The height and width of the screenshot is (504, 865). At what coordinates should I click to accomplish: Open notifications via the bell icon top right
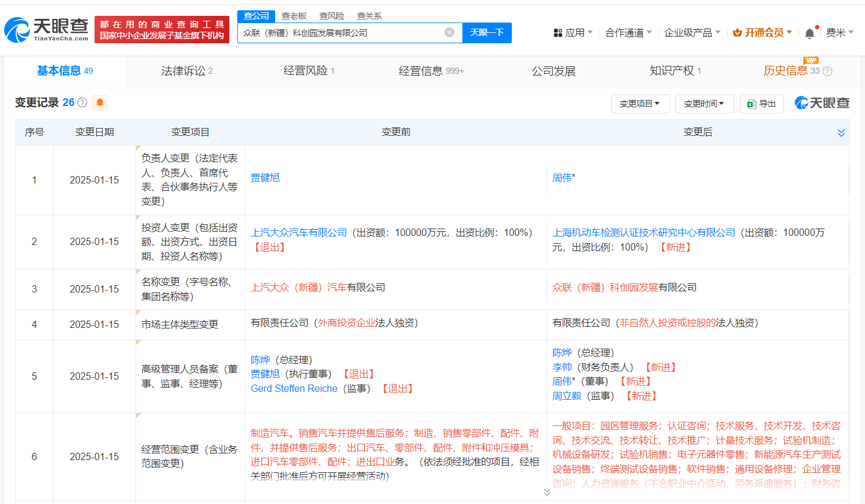coord(809,32)
